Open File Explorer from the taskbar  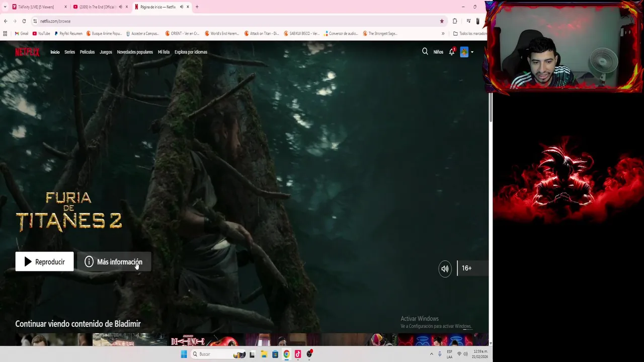tap(264, 354)
